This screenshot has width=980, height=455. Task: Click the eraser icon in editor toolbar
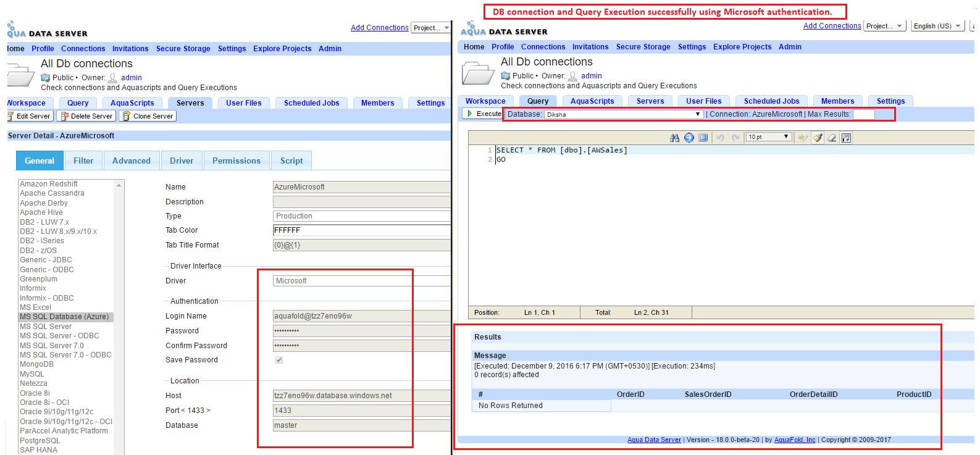[x=832, y=138]
